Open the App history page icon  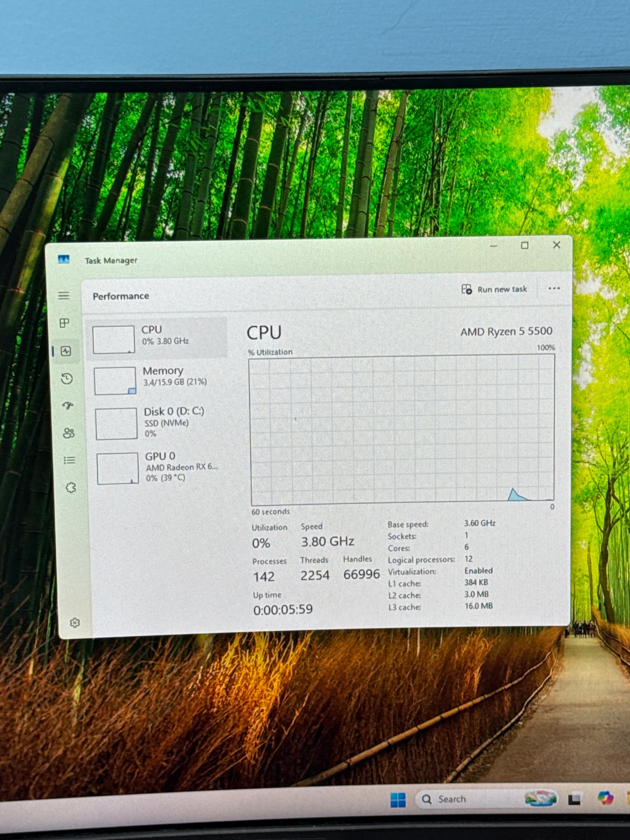(67, 379)
